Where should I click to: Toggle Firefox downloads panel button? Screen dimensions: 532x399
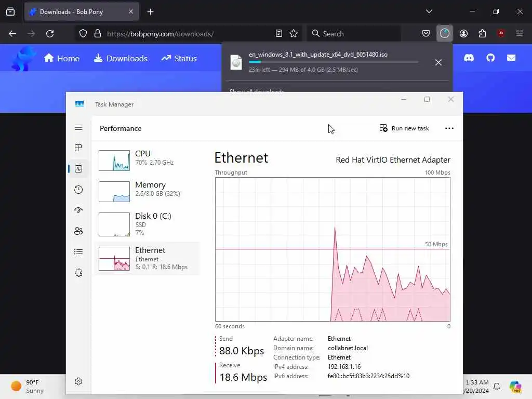(445, 34)
